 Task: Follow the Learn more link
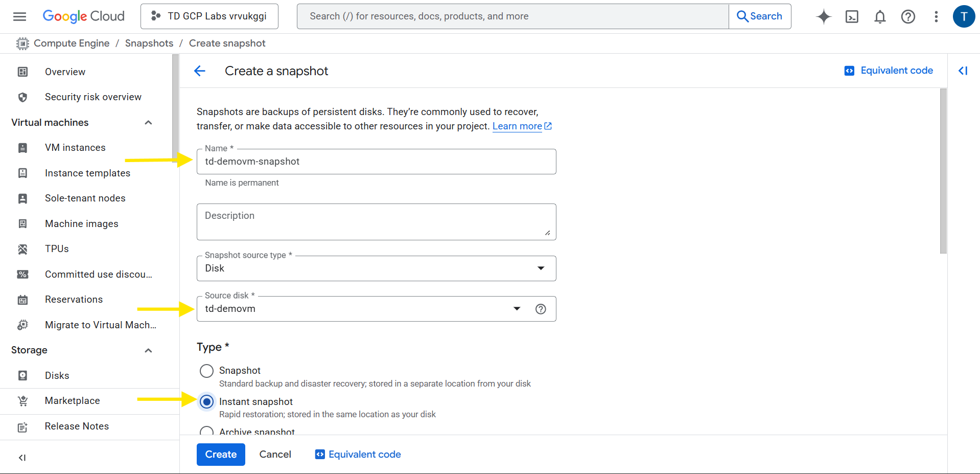[x=517, y=126]
